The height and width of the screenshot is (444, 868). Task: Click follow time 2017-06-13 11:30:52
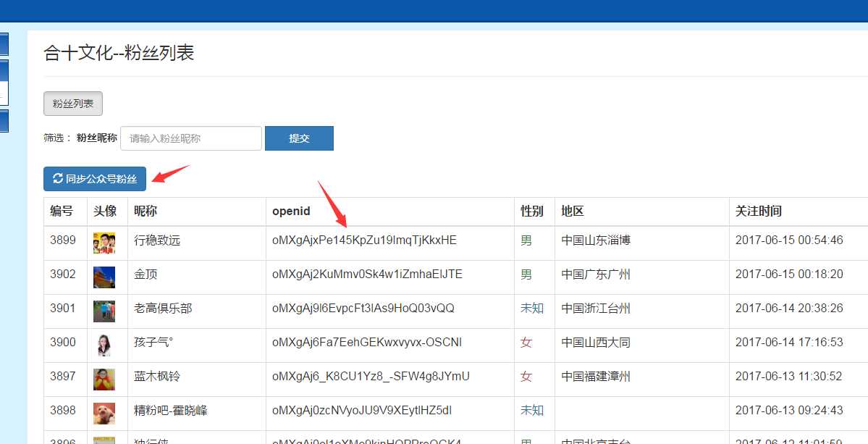pos(789,377)
